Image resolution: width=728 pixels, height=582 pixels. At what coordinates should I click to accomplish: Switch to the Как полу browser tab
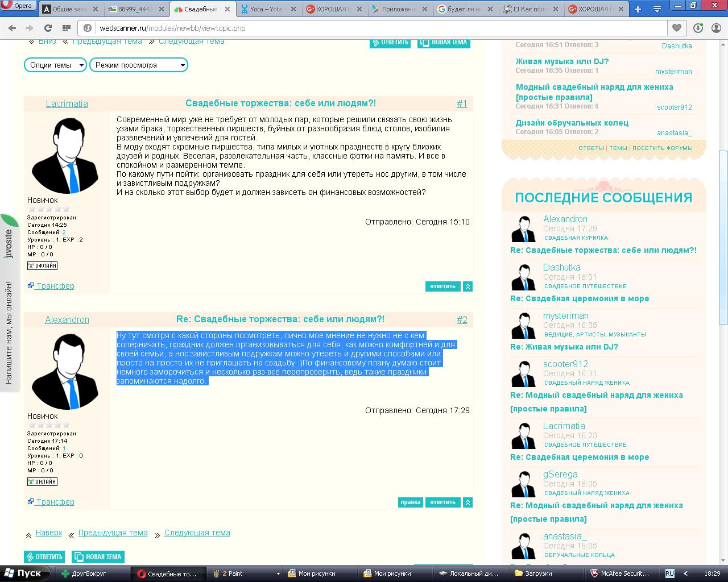[532, 9]
